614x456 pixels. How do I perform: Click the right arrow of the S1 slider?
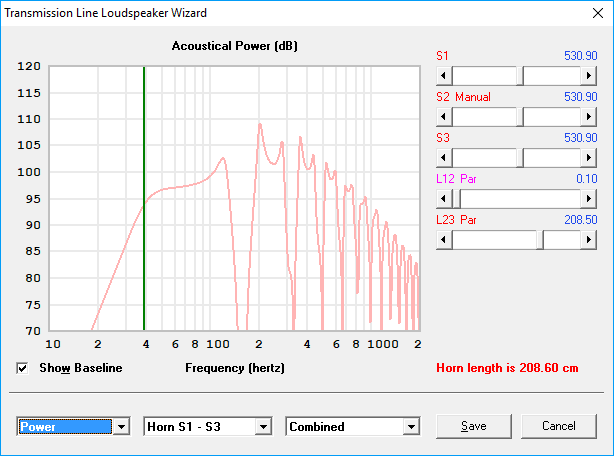(589, 76)
